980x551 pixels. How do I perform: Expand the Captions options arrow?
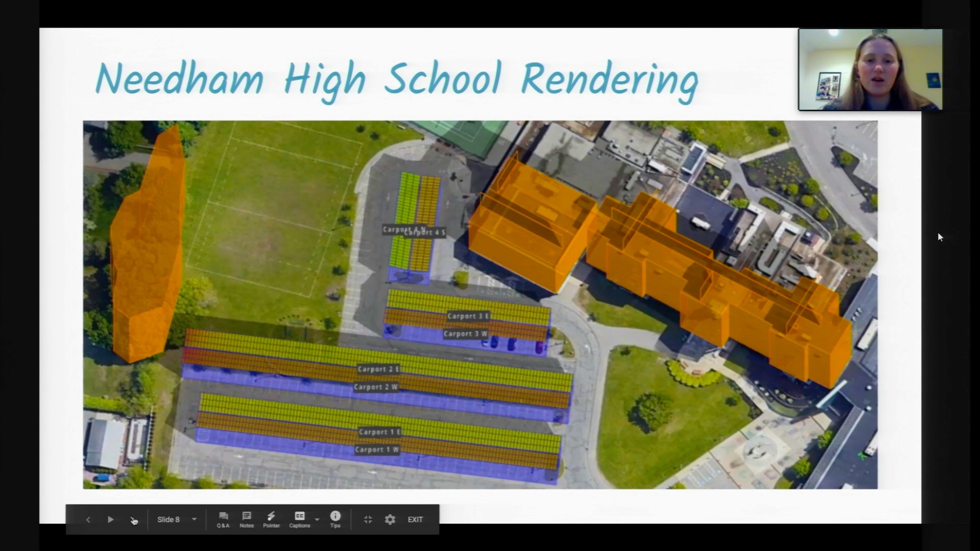[316, 519]
